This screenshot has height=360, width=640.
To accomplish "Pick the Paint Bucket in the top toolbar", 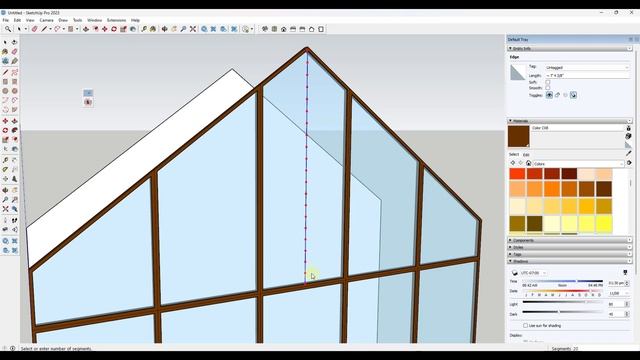I will pyautogui.click(x=153, y=29).
